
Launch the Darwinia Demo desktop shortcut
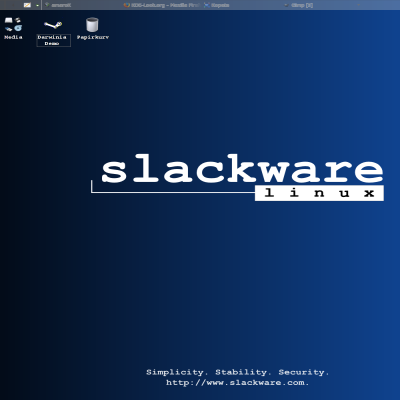(x=53, y=25)
